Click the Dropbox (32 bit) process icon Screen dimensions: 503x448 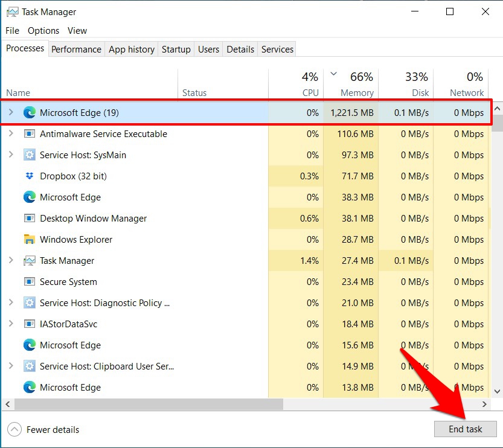pyautogui.click(x=30, y=176)
